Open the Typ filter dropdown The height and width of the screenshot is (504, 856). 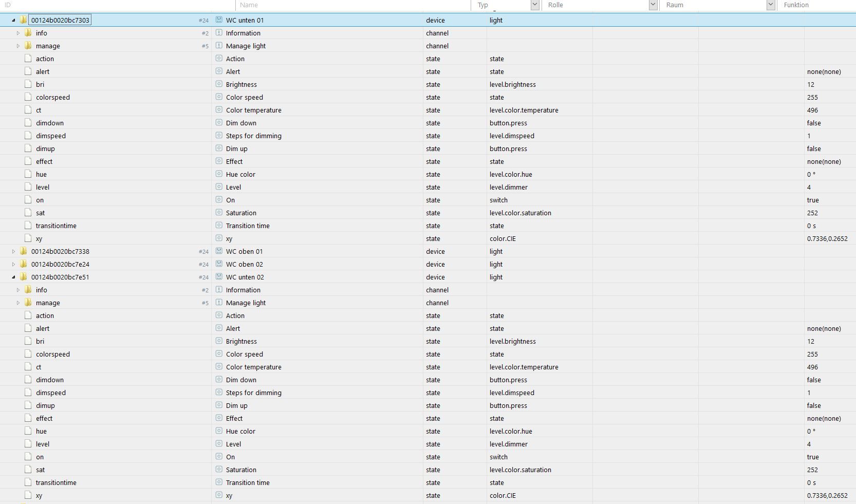[535, 5]
